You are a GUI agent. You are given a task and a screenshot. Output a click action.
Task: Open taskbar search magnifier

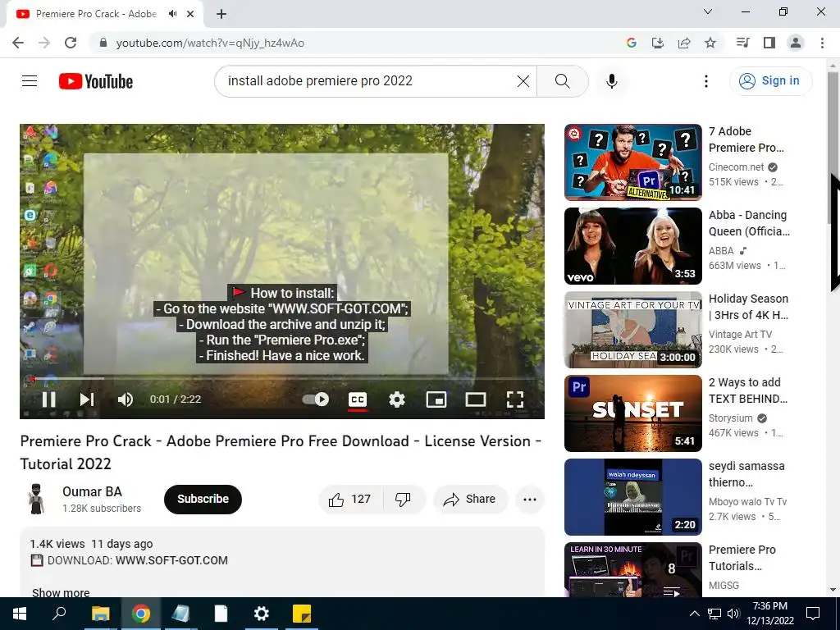point(59,614)
